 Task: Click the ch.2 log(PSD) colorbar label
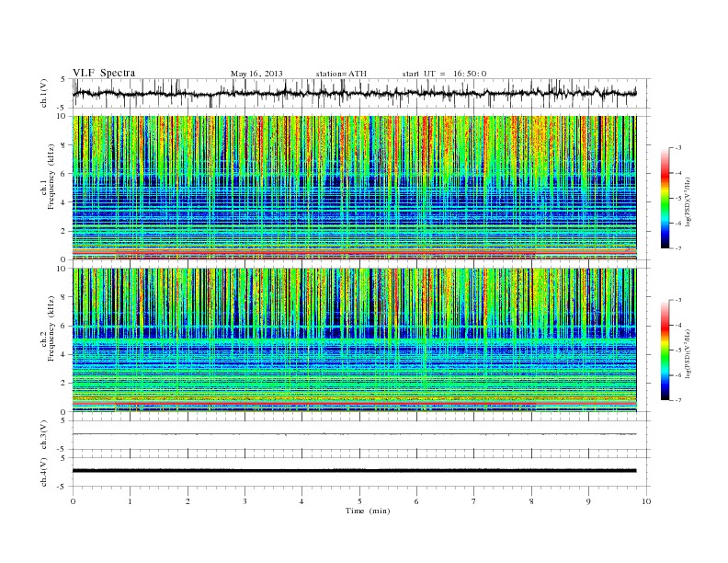tap(688, 353)
